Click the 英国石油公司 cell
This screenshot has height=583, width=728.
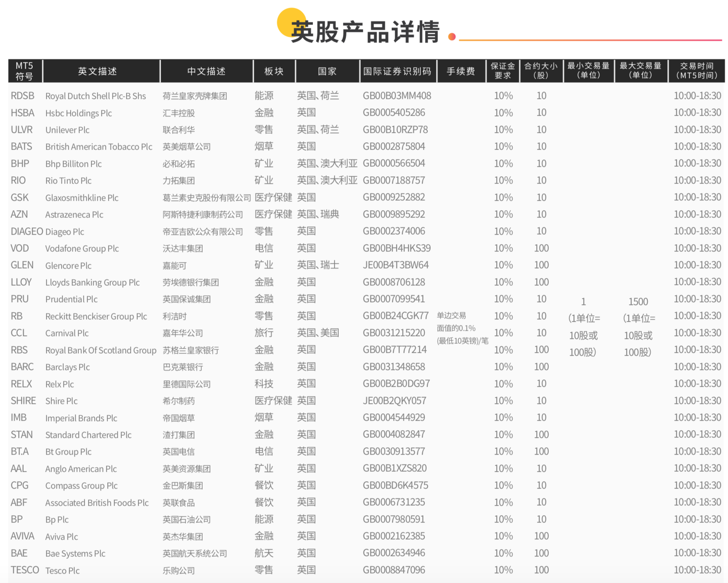point(187,520)
